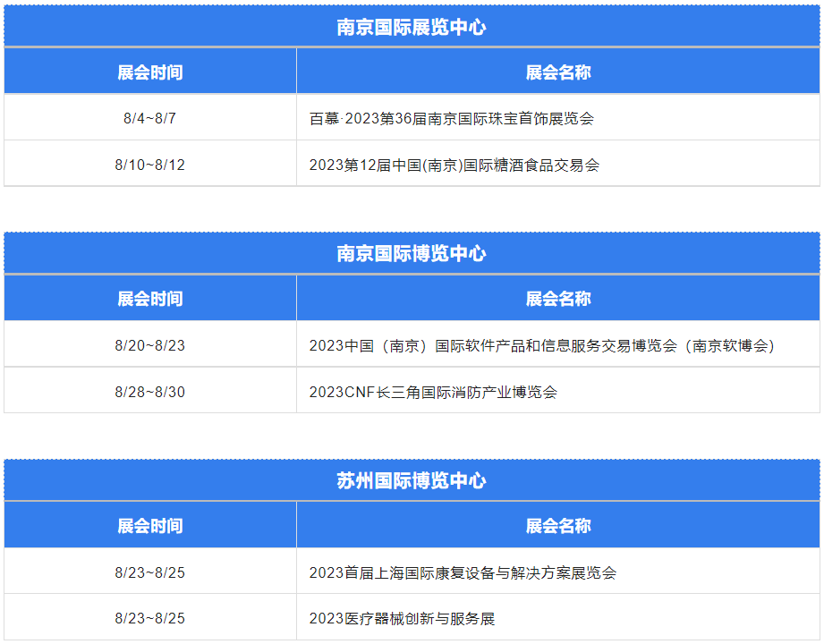
Task: Click 8/23~8/25 date in 康复设备 exhibition row
Action: [150, 572]
